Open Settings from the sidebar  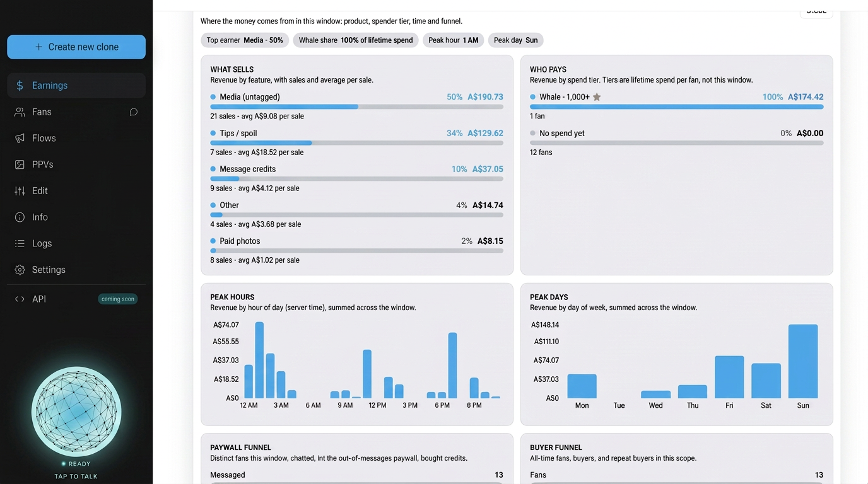(76, 270)
